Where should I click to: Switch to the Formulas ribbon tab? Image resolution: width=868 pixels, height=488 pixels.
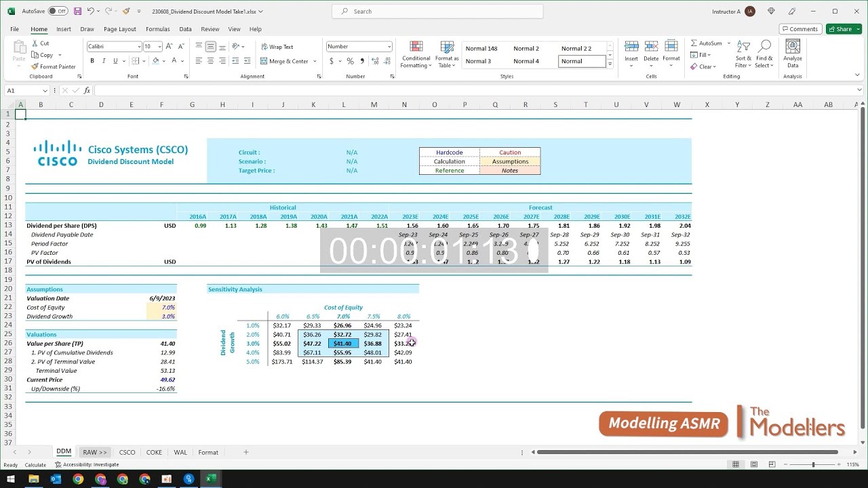point(158,29)
